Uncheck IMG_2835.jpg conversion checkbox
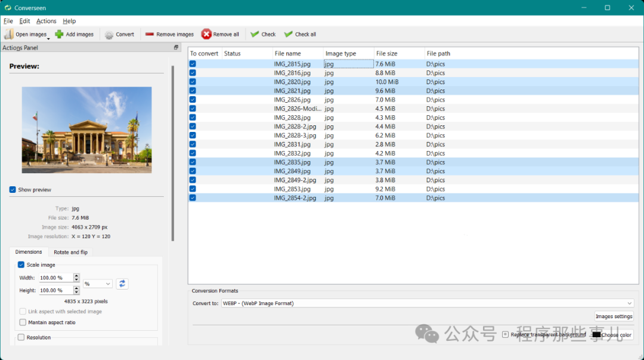The width and height of the screenshot is (644, 360). (x=193, y=162)
